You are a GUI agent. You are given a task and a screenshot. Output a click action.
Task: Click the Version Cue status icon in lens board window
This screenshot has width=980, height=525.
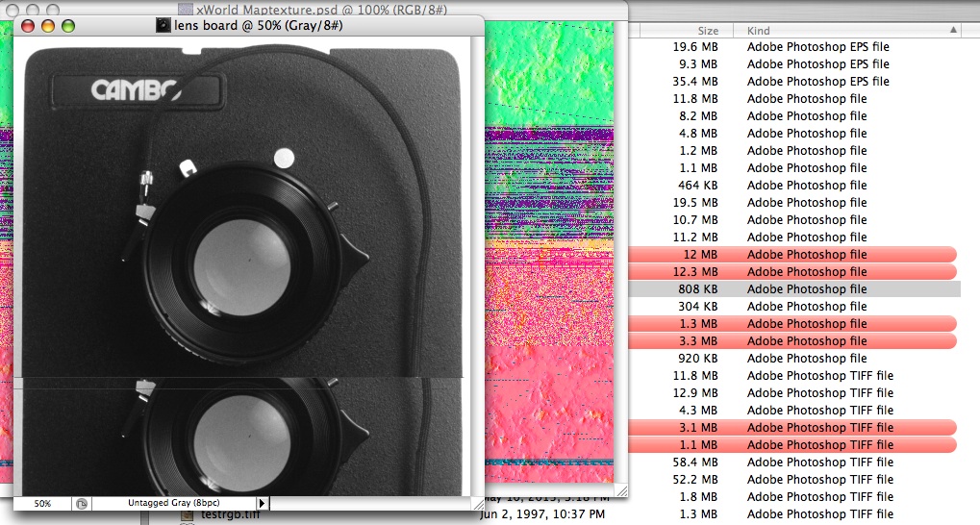point(81,503)
